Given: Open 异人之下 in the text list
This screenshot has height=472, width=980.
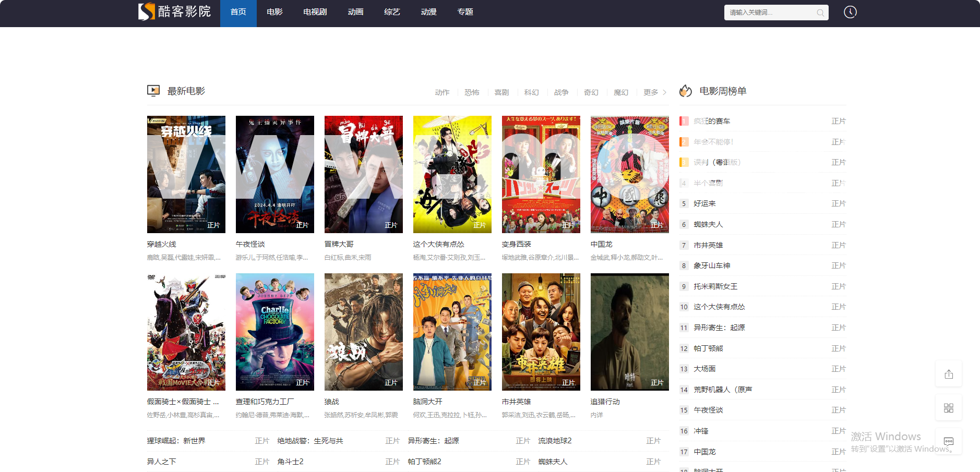Looking at the screenshot, I should click(162, 462).
